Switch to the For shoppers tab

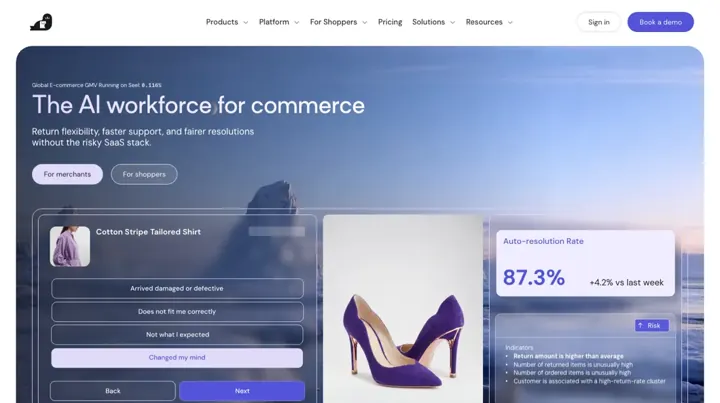pyautogui.click(x=144, y=174)
